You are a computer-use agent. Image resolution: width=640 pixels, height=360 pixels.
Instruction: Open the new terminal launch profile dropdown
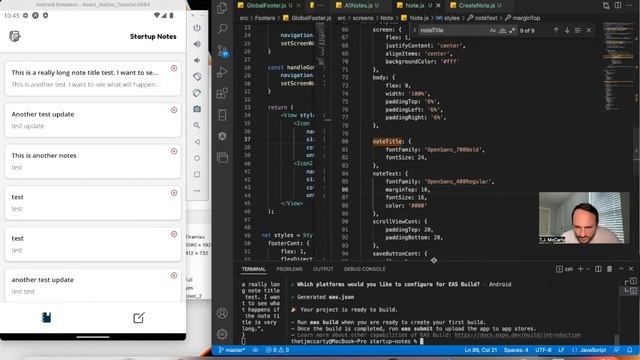(x=588, y=269)
